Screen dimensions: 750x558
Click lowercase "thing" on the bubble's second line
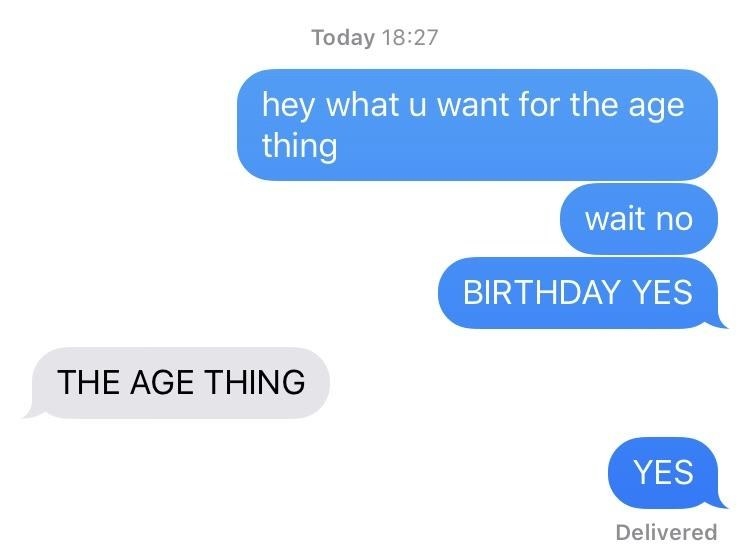[x=300, y=146]
